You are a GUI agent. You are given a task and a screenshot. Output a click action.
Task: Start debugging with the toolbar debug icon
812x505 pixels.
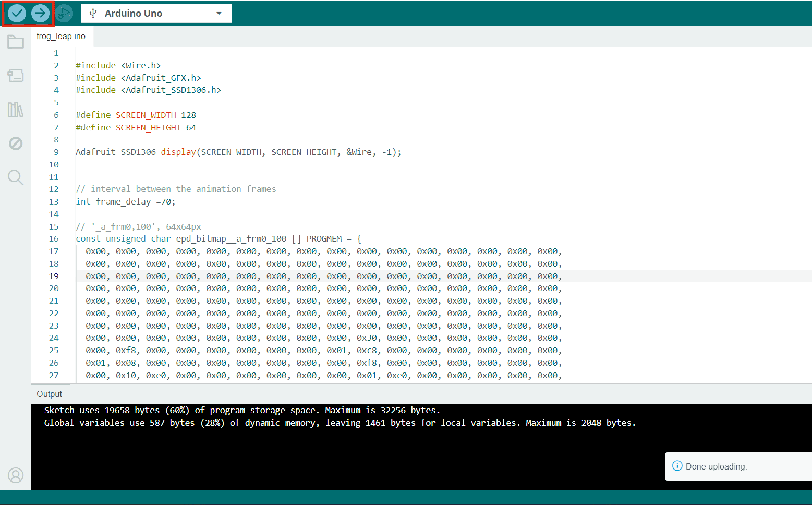coord(64,14)
